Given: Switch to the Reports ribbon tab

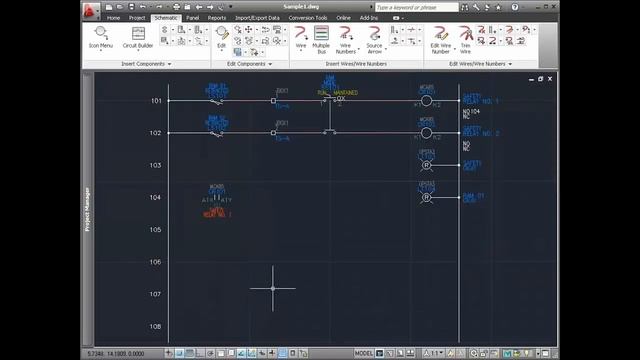Looking at the screenshot, I should [x=217, y=18].
